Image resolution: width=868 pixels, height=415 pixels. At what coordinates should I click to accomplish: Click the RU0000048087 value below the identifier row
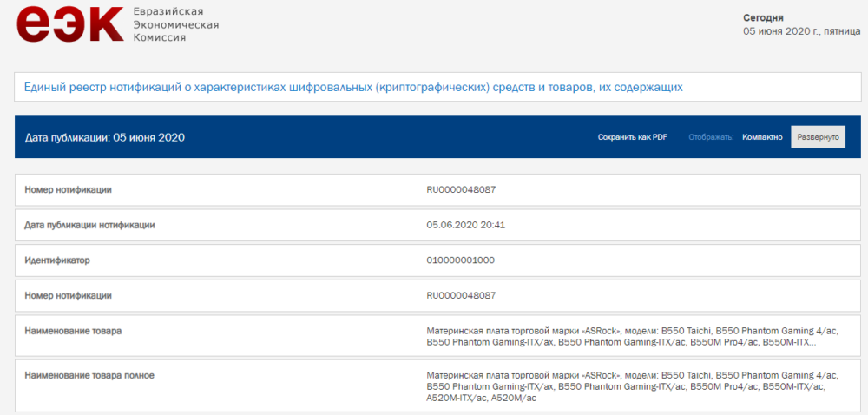[x=461, y=295]
